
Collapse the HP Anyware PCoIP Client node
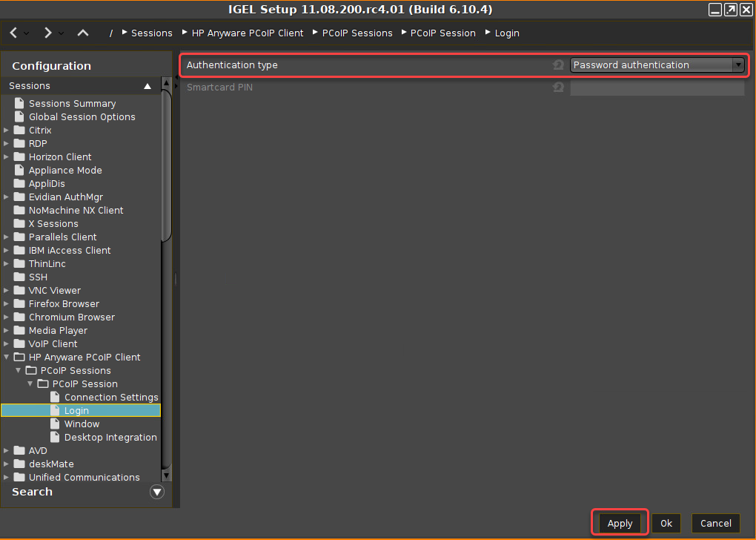click(x=6, y=357)
